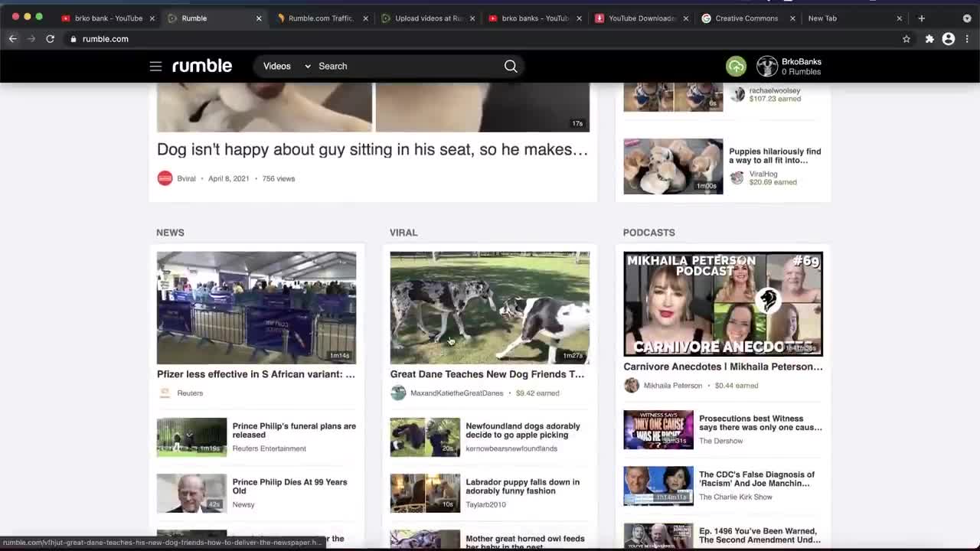This screenshot has height=551, width=980.
Task: Open 'Labrador puppy falls down' link
Action: pyautogui.click(x=523, y=487)
